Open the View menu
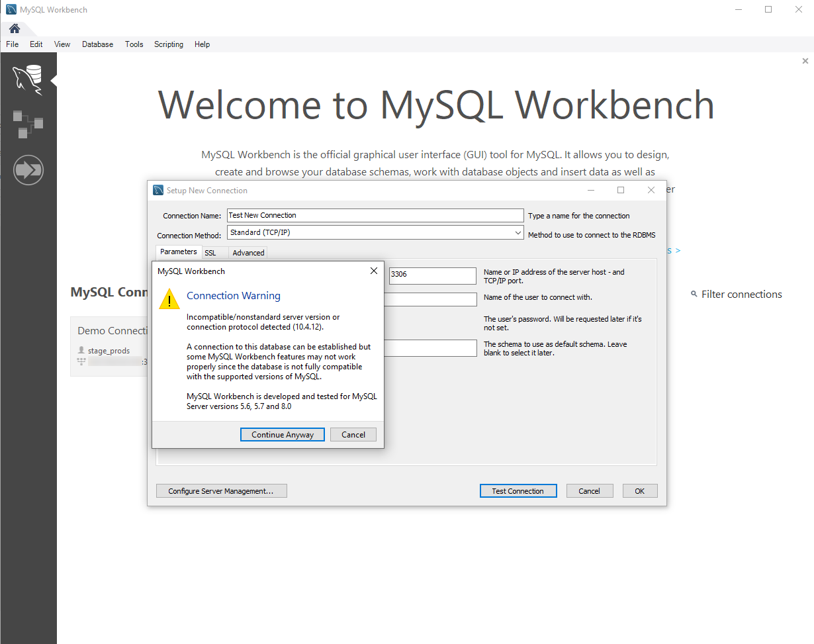This screenshot has width=814, height=644. pyautogui.click(x=62, y=44)
